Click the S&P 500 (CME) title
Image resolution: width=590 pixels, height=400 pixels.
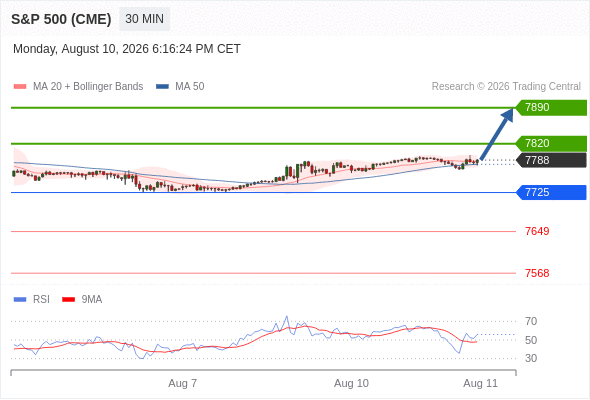pyautogui.click(x=61, y=19)
